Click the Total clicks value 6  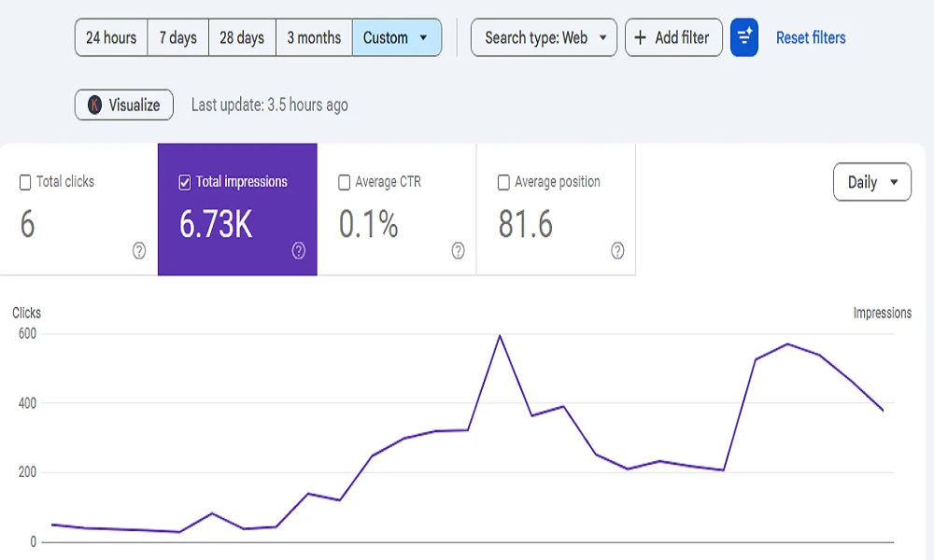(27, 224)
